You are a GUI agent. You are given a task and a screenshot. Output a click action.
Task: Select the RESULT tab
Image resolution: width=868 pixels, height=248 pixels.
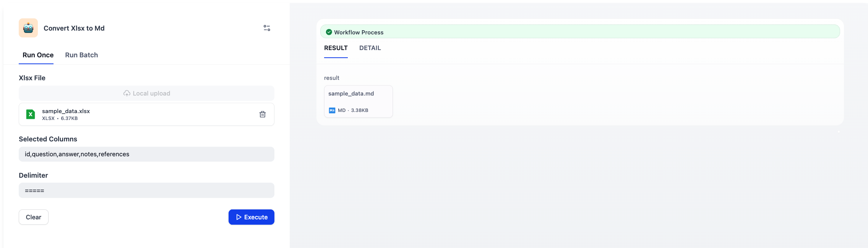(336, 48)
